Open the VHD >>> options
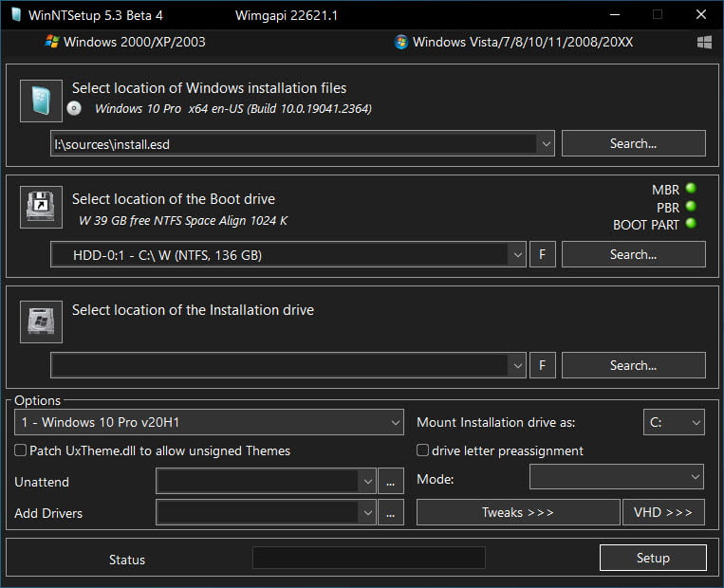 (x=663, y=512)
